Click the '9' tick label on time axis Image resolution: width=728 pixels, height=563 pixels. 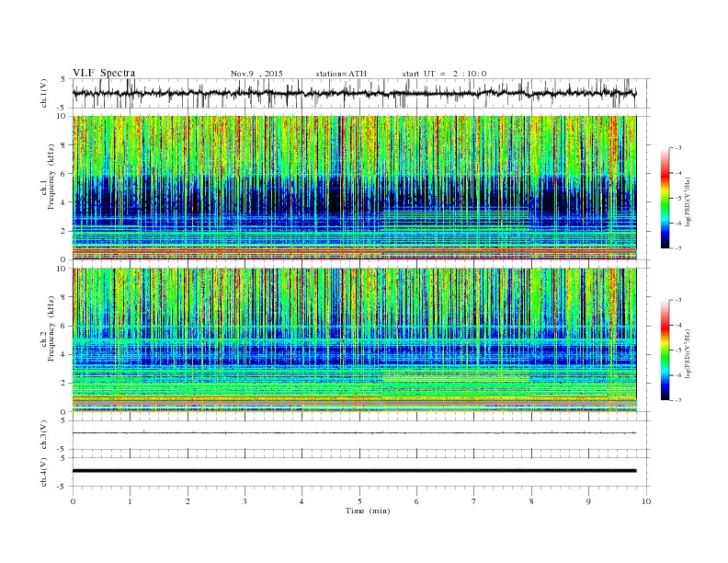click(588, 501)
